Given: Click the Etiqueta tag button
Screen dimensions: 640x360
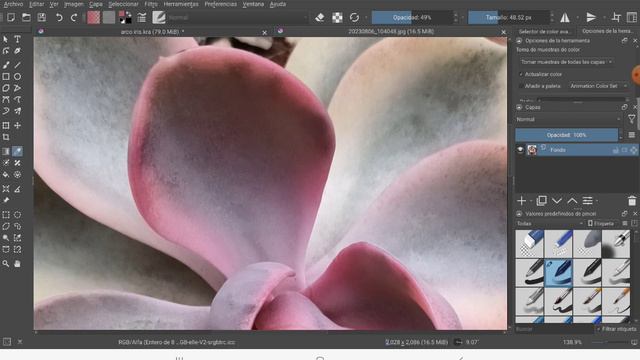Looking at the screenshot, I should [x=601, y=224].
